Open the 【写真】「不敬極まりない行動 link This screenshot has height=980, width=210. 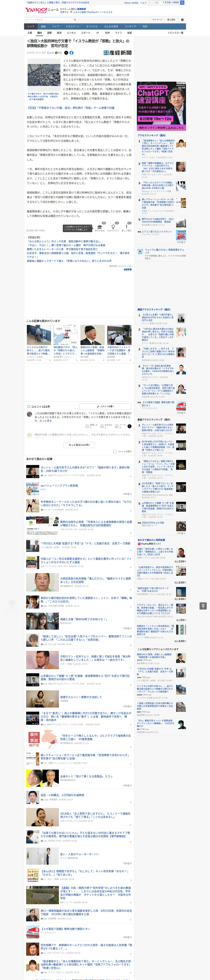(x=70, y=108)
